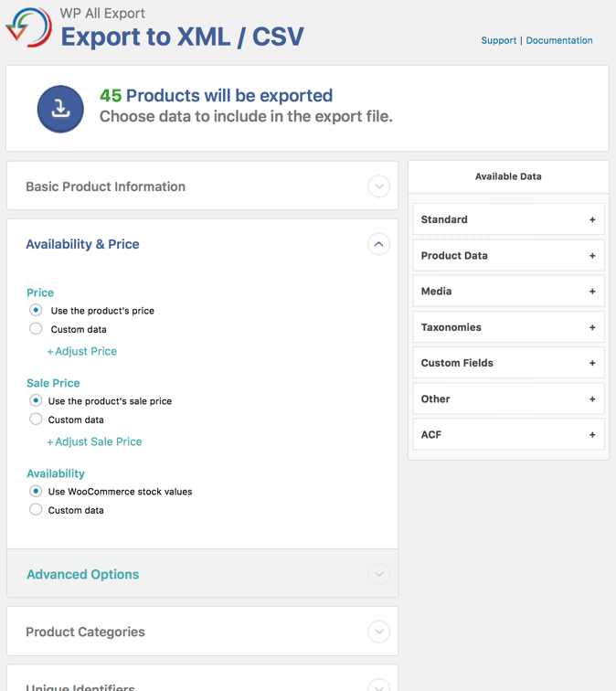
Task: Open the Documentation link
Action: tap(559, 40)
